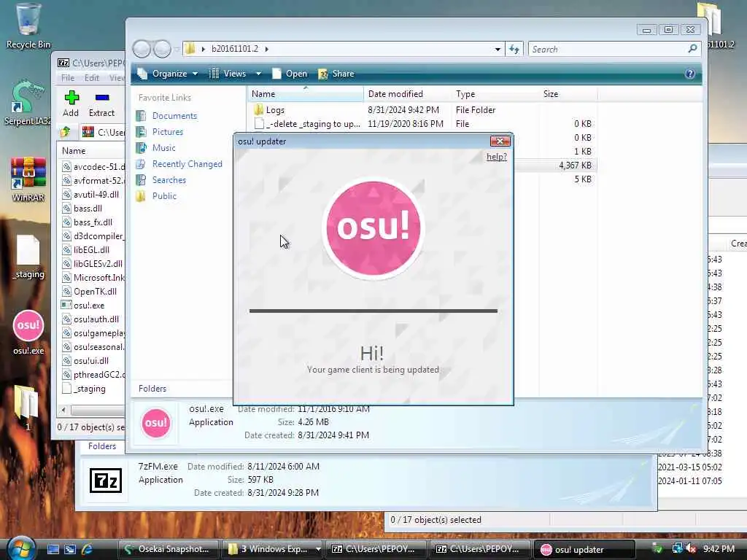Launch WinRAR from the desktop

coord(28,179)
